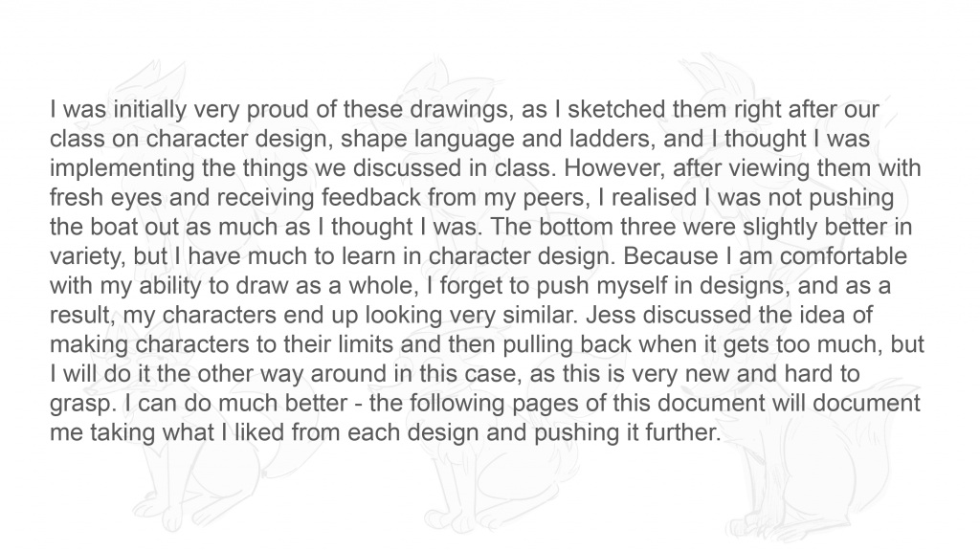The image size is (980, 551).
Task: Click on the word "comfortable"
Action: (843, 256)
